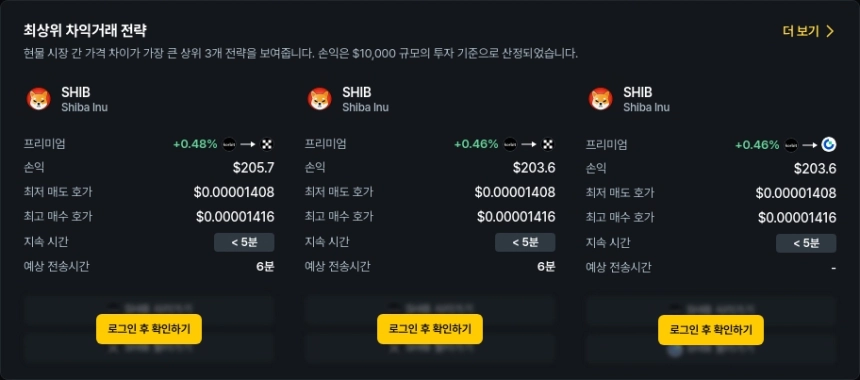The height and width of the screenshot is (380, 860).
Task: Click the OKX checkered exchange icon in first card
Action: [267, 145]
